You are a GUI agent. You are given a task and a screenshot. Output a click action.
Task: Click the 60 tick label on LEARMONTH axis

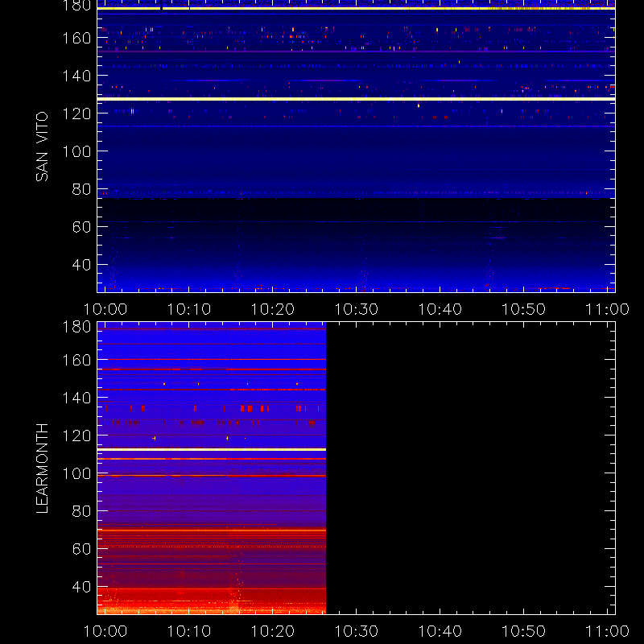coord(81,549)
